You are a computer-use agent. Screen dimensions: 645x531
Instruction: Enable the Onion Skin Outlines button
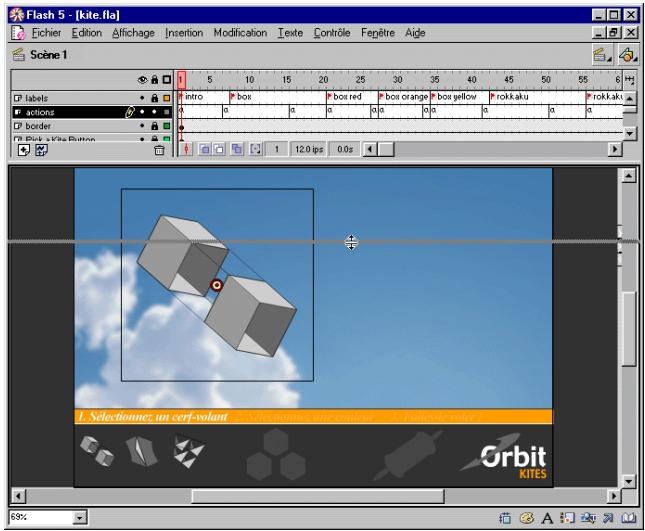tap(219, 149)
